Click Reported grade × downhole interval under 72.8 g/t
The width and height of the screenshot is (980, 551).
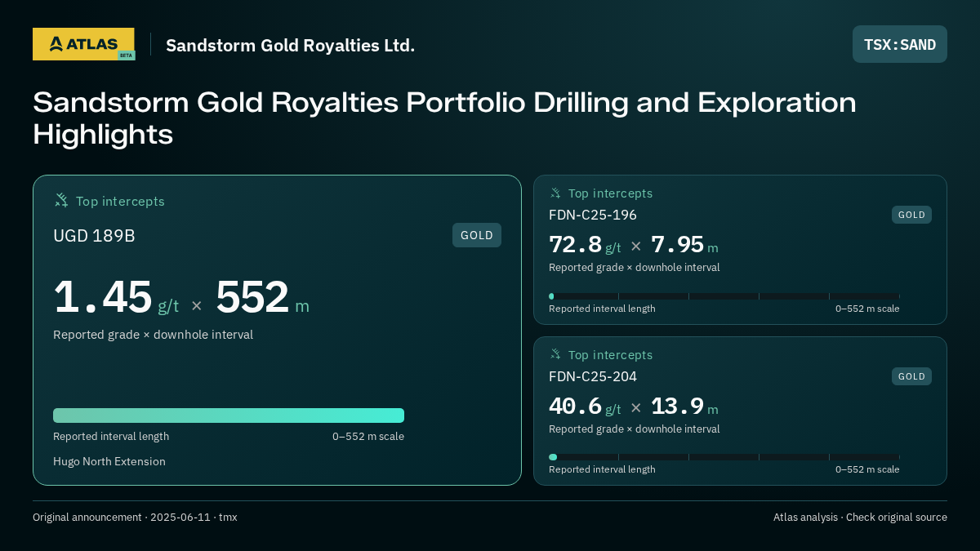pyautogui.click(x=635, y=267)
